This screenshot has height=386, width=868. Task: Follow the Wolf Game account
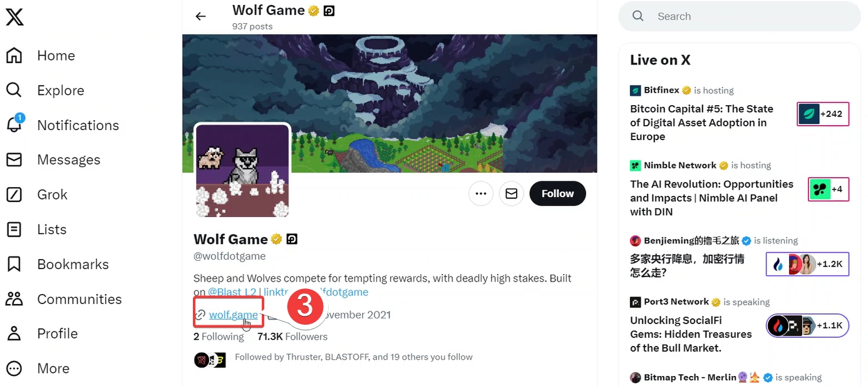click(557, 194)
